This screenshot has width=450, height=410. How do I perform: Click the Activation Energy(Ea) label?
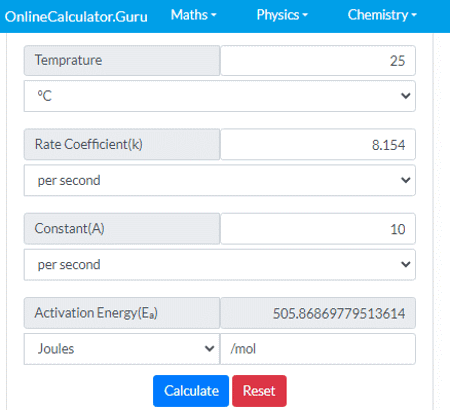tap(122, 313)
